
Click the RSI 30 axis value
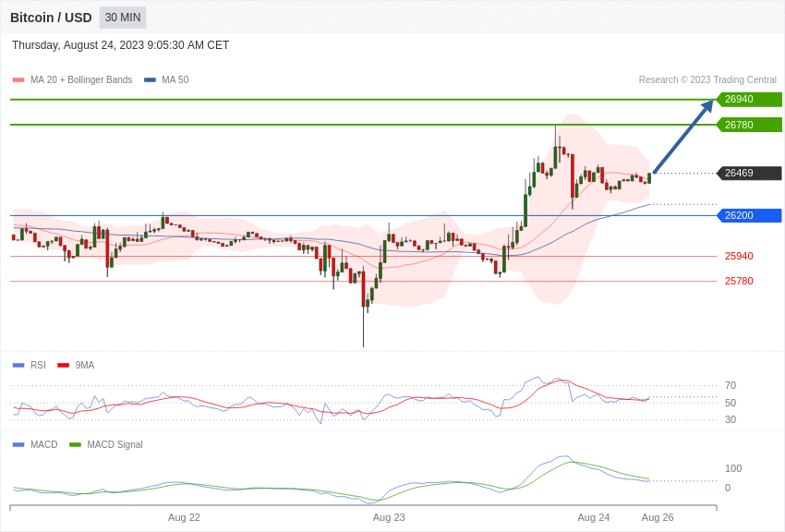[731, 419]
